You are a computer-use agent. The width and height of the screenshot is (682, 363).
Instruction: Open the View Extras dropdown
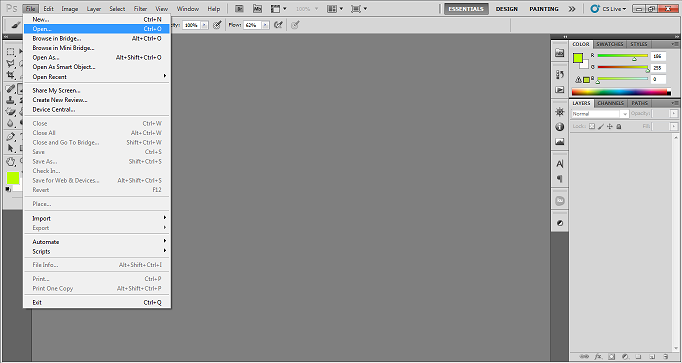point(279,8)
